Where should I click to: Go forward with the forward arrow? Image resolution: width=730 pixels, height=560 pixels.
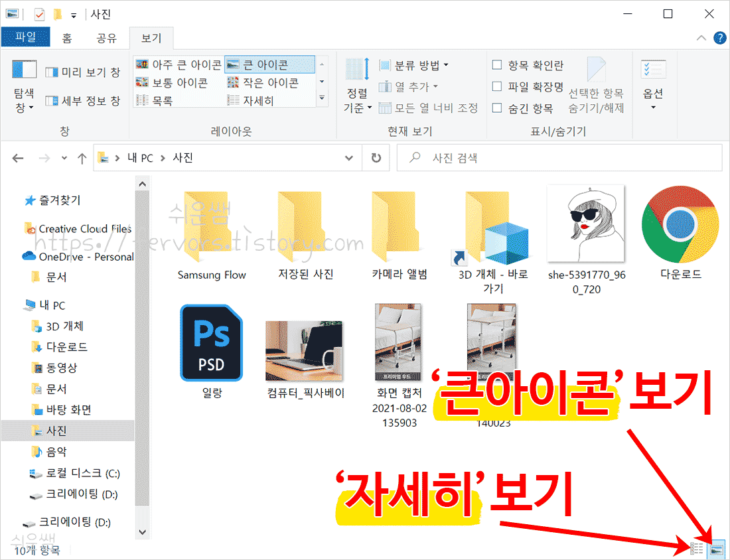[x=44, y=159]
